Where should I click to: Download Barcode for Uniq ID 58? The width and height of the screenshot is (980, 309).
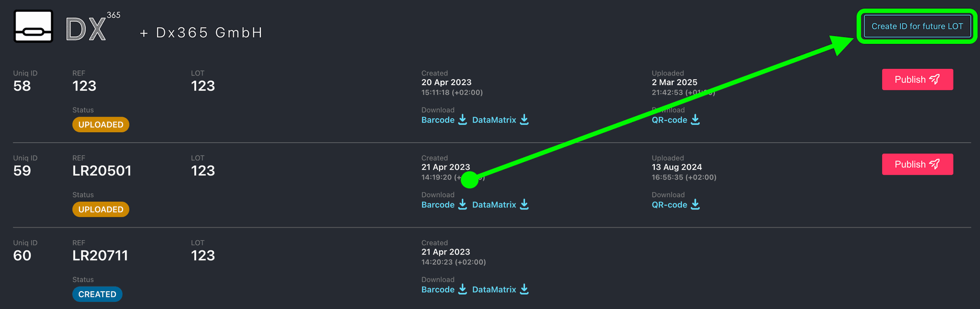(437, 120)
